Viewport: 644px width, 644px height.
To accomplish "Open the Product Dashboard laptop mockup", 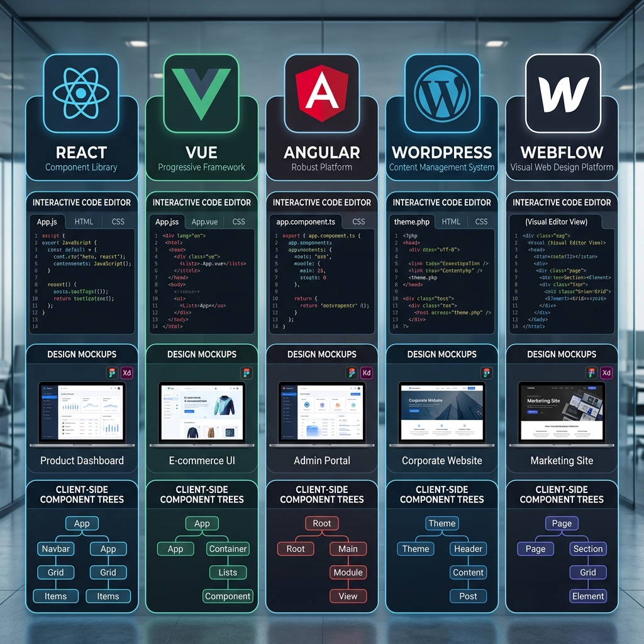I will (x=82, y=414).
